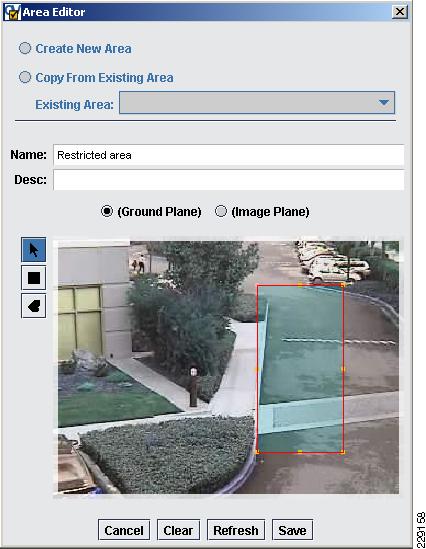Click right-edge midpoint handle of red rectangle
The height and width of the screenshot is (549, 426).
343,369
